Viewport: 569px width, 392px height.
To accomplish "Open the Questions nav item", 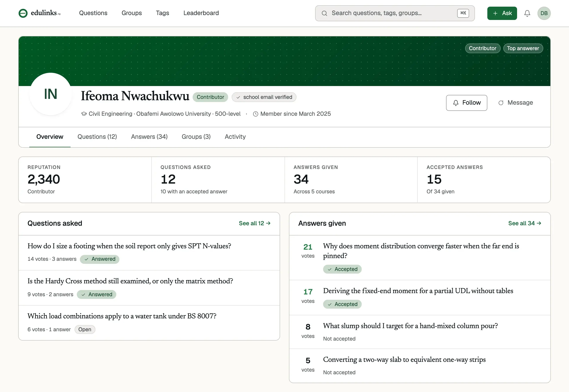I will point(93,13).
